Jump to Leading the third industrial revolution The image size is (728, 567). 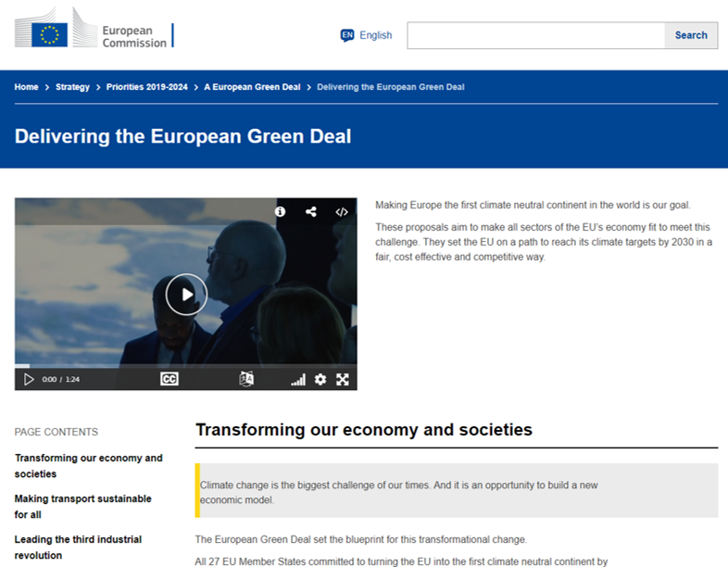(x=78, y=547)
